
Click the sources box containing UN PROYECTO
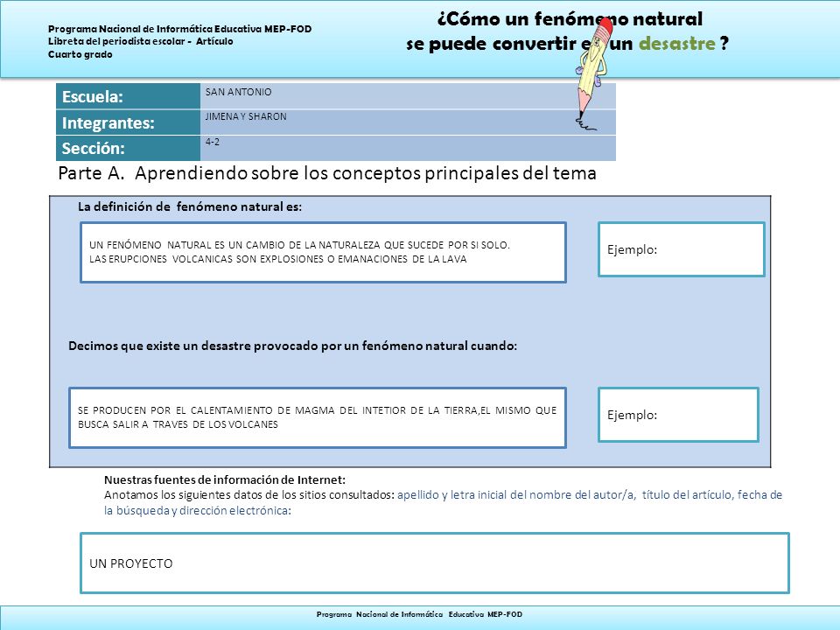coord(435,563)
